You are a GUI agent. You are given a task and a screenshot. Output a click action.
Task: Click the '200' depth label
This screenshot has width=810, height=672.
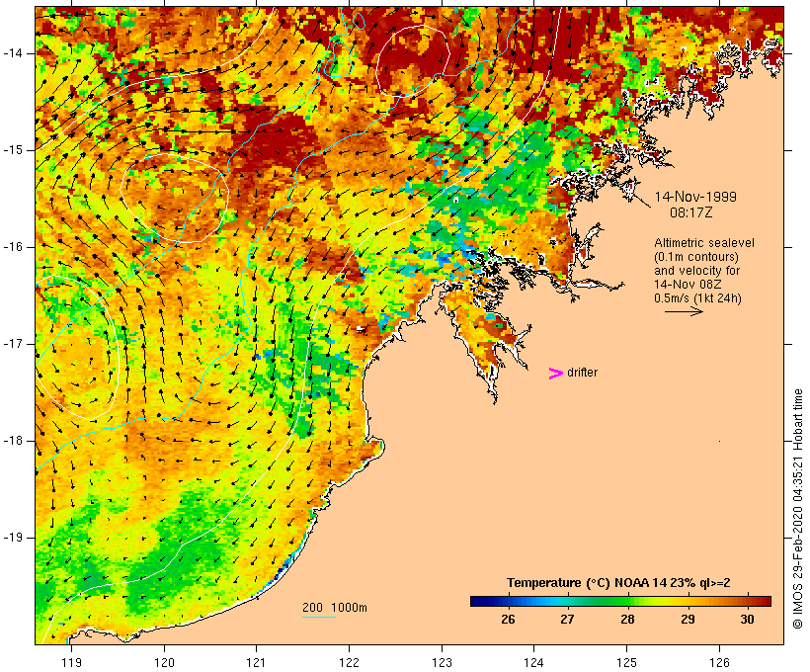pos(312,608)
